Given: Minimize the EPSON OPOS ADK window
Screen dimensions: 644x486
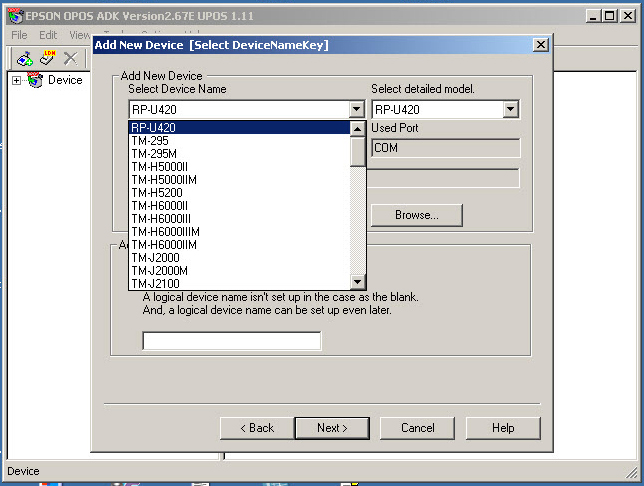Looking at the screenshot, I should point(593,16).
